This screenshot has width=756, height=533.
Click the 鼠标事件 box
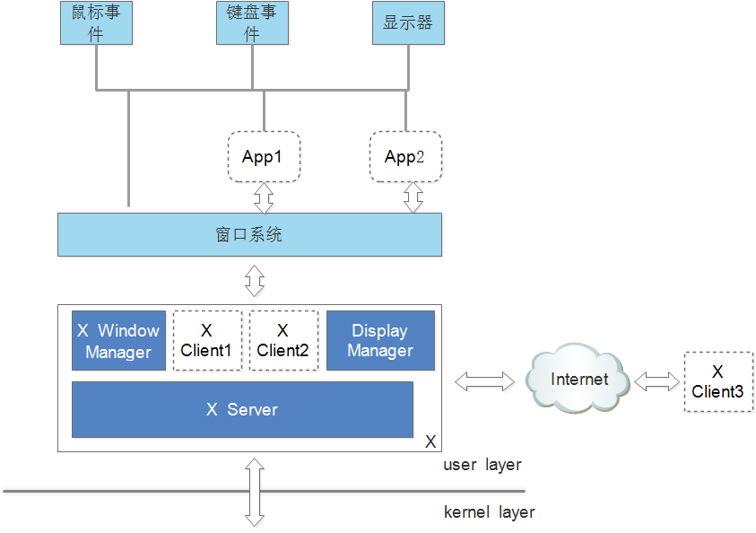97,22
